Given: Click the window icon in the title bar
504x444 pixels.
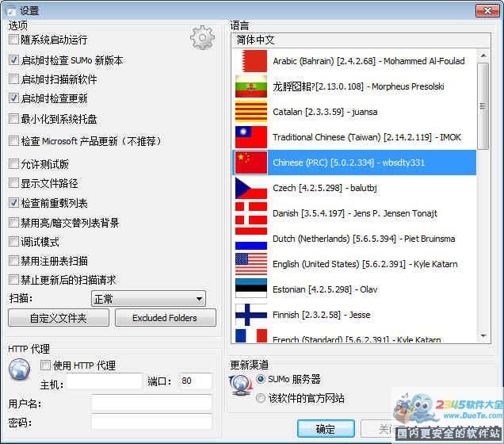Looking at the screenshot, I should (11, 11).
